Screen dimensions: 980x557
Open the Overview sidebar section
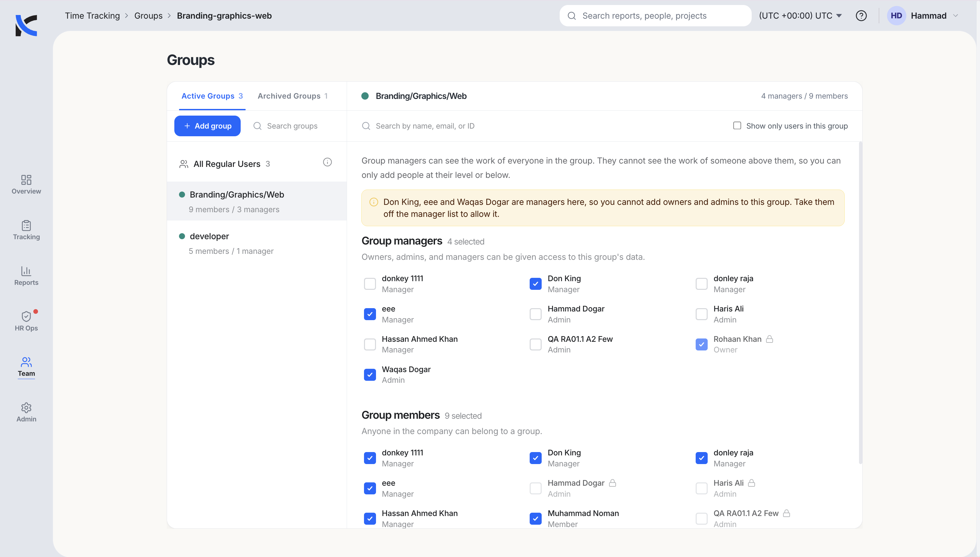point(26,185)
